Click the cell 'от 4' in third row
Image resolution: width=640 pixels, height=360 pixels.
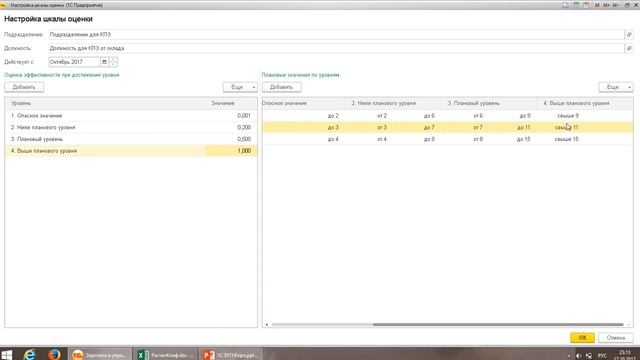pyautogui.click(x=382, y=139)
